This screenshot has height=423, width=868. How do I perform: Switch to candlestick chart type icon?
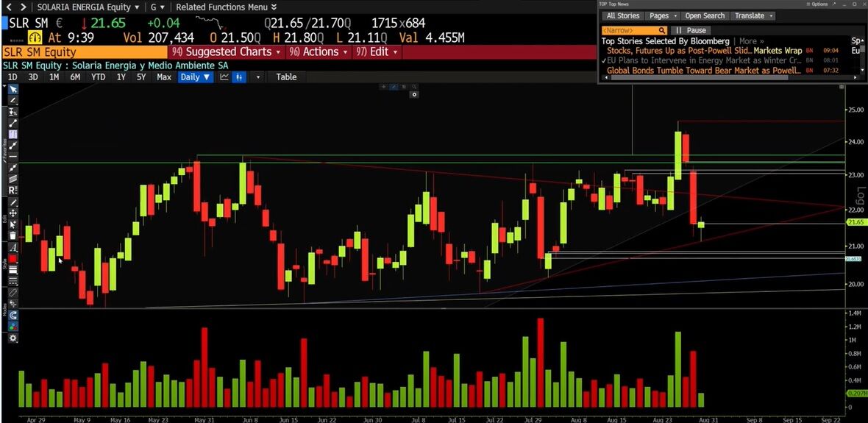point(239,77)
